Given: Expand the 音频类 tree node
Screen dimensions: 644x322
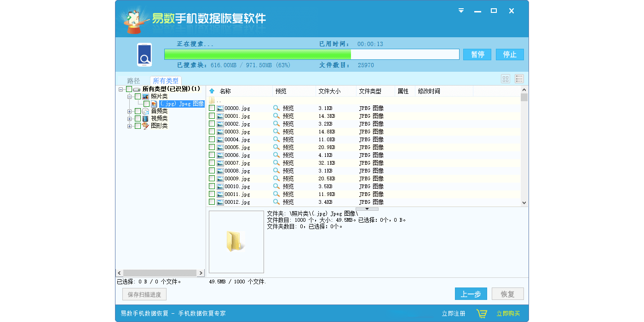Looking at the screenshot, I should tap(130, 111).
